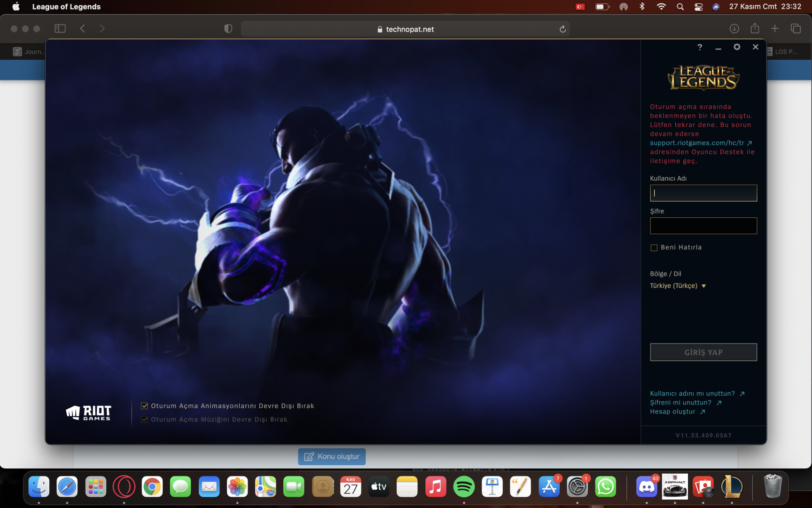
Task: Open System Preferences from the Dock
Action: tap(578, 487)
